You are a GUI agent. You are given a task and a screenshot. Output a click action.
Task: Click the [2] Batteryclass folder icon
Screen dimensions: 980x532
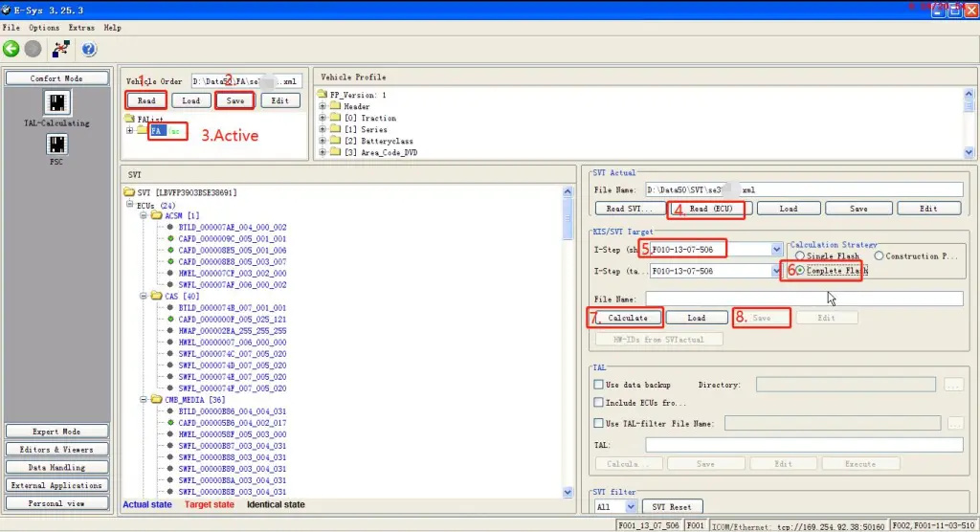point(335,141)
